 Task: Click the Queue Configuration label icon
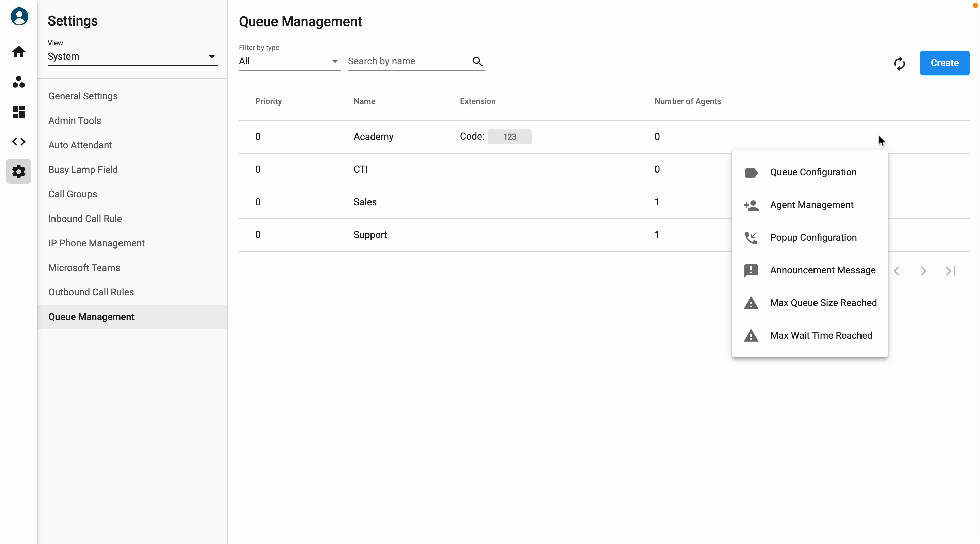pos(751,172)
